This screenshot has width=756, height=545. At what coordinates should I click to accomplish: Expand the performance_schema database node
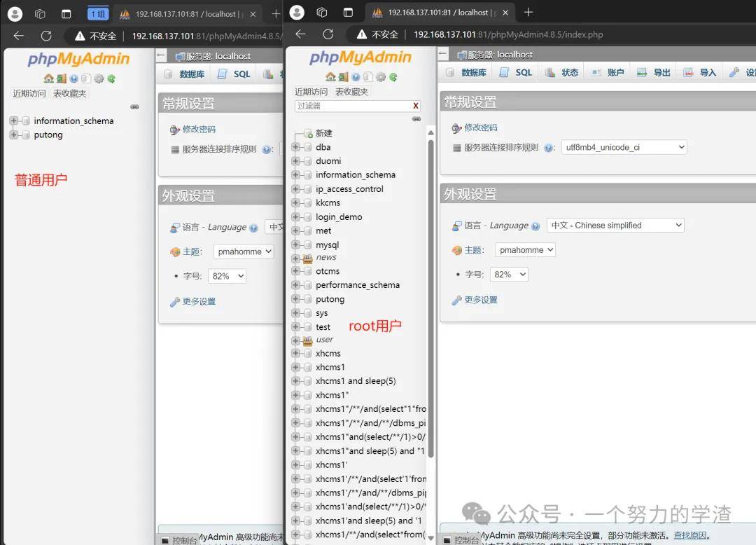pos(295,285)
